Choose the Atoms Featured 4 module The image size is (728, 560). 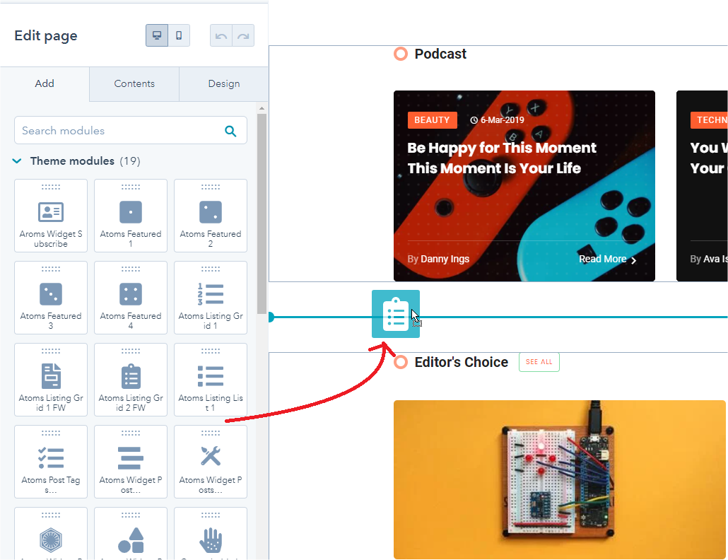coord(131,298)
